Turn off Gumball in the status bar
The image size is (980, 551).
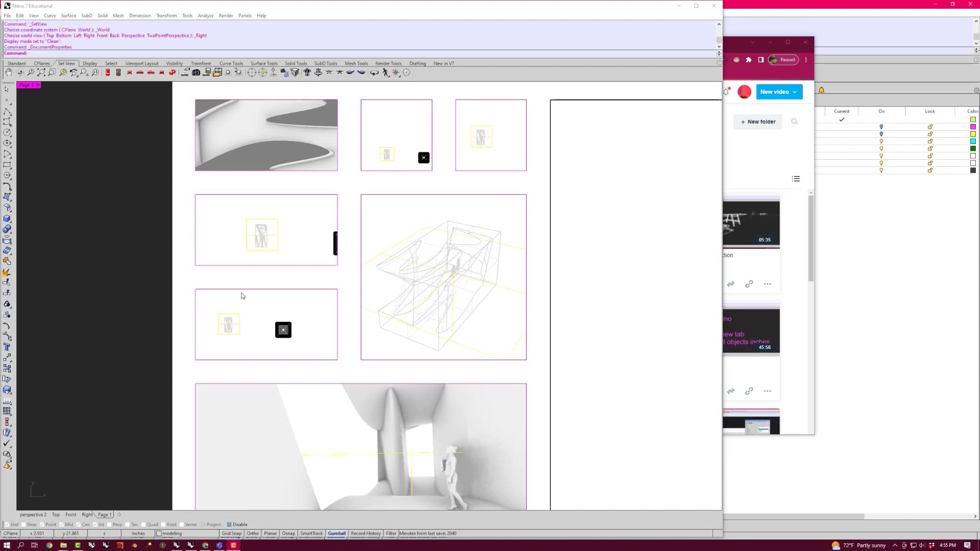click(336, 533)
